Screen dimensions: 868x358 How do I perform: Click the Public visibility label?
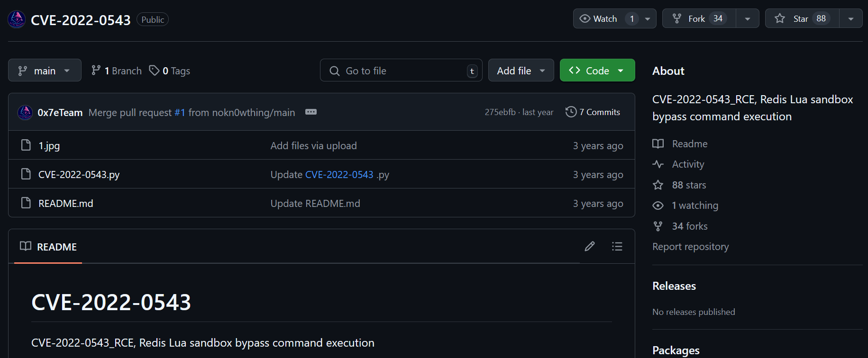(153, 19)
